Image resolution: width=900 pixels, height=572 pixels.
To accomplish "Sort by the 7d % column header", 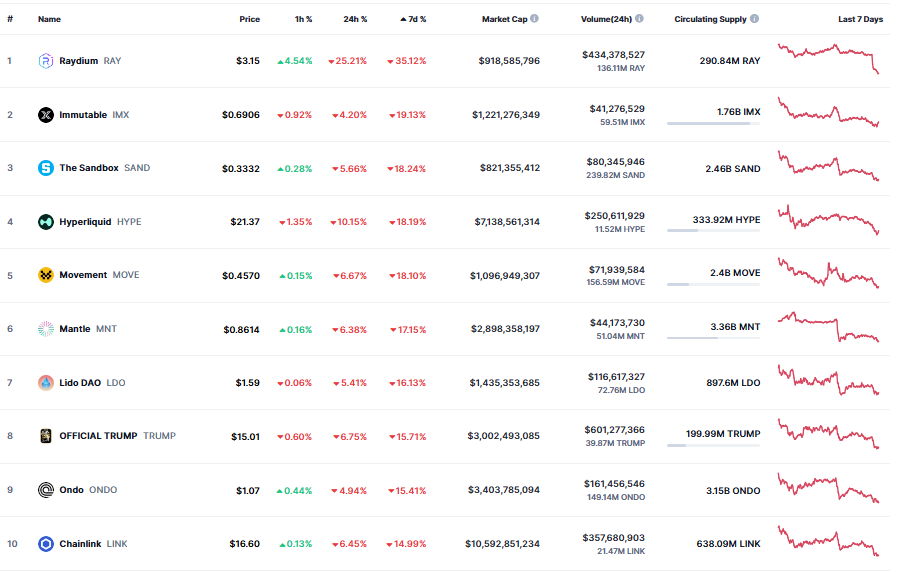I will [413, 20].
